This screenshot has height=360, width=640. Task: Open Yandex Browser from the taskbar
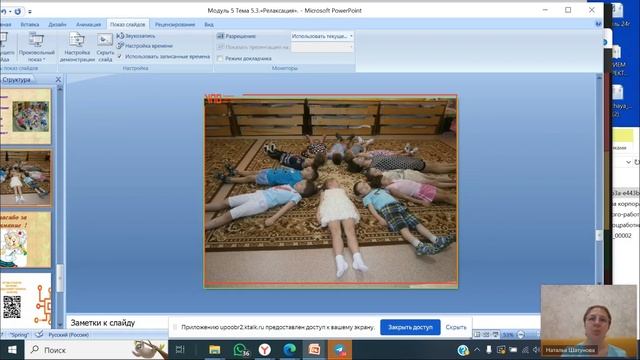pos(264,350)
